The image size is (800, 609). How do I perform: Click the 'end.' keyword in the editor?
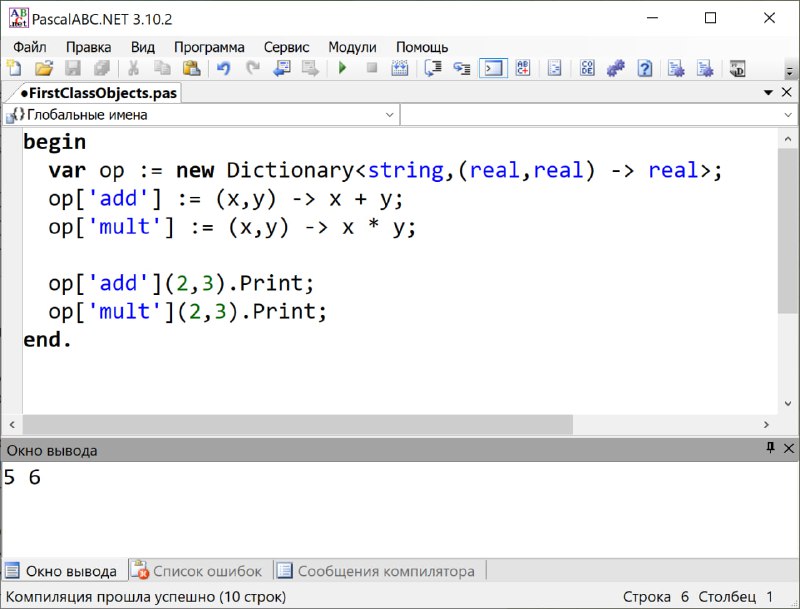47,340
